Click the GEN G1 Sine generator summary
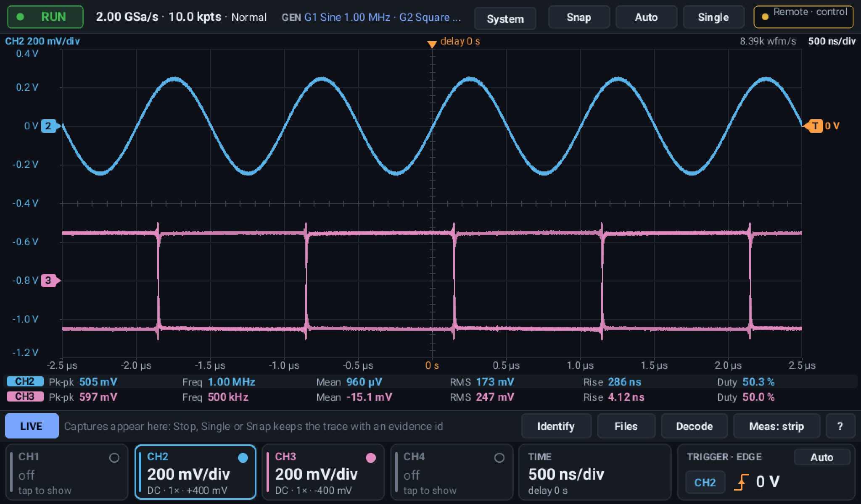 [371, 17]
